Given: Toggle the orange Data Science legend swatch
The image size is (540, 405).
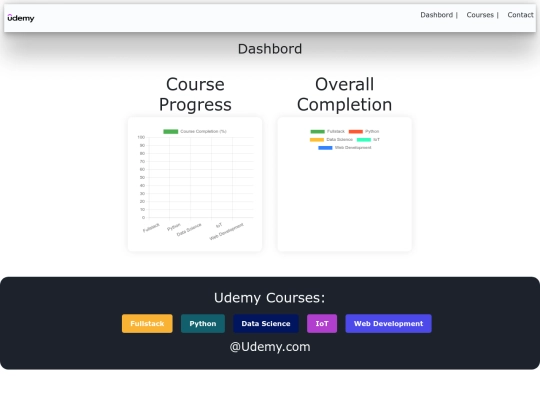Looking at the screenshot, I should click(x=317, y=139).
